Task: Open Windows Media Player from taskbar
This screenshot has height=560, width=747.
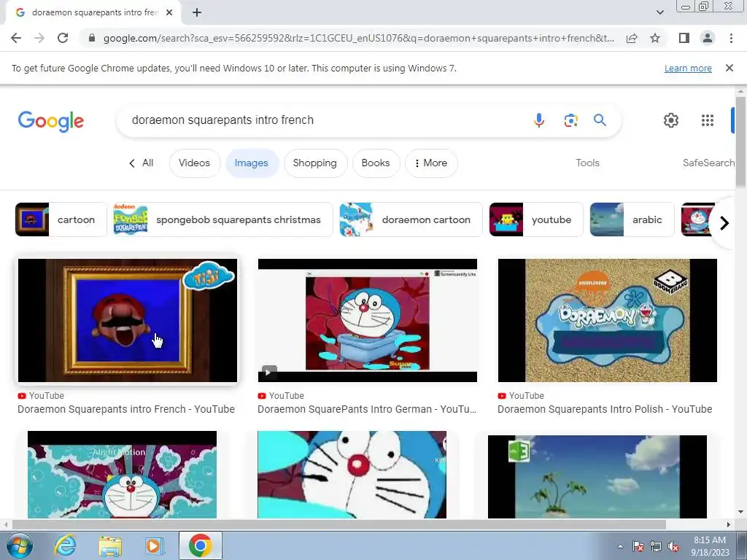Action: click(154, 545)
